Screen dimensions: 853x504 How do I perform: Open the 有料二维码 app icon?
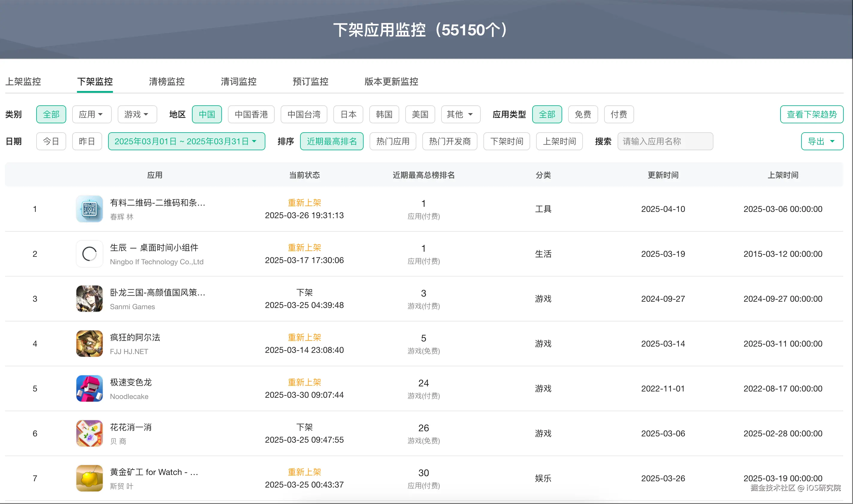click(x=89, y=209)
